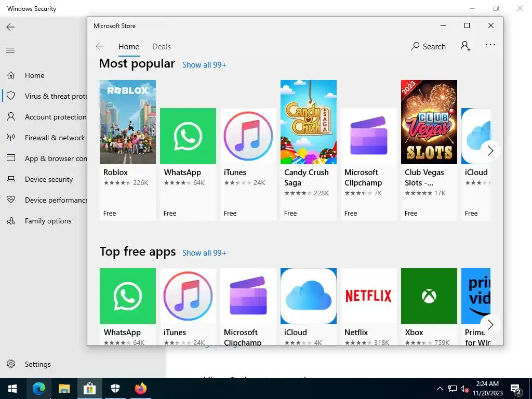The image size is (532, 399).
Task: Click the Candy Crush Saga title text
Action: (307, 178)
